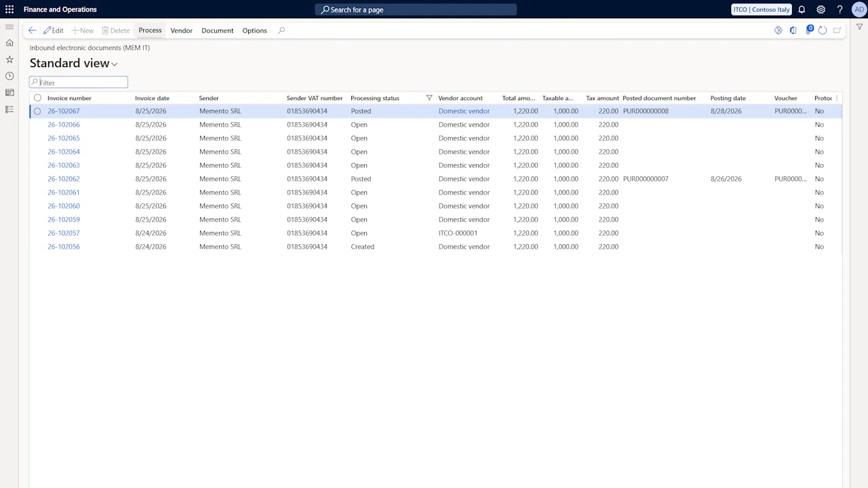868x488 pixels.
Task: Open Processing status column filter funnel
Action: point(429,98)
